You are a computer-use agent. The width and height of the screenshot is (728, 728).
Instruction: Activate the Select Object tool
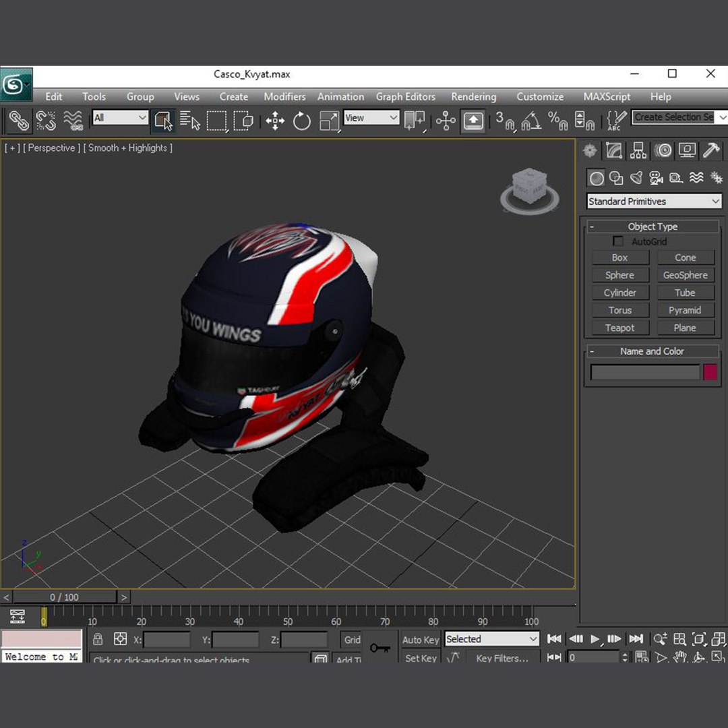[163, 121]
